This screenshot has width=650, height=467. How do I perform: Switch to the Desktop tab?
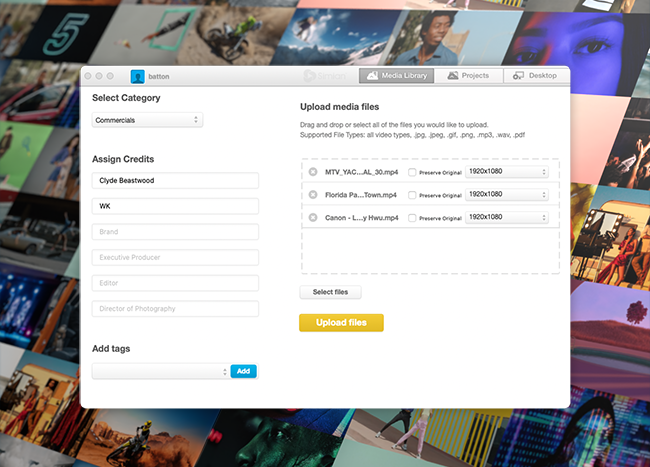coord(535,75)
